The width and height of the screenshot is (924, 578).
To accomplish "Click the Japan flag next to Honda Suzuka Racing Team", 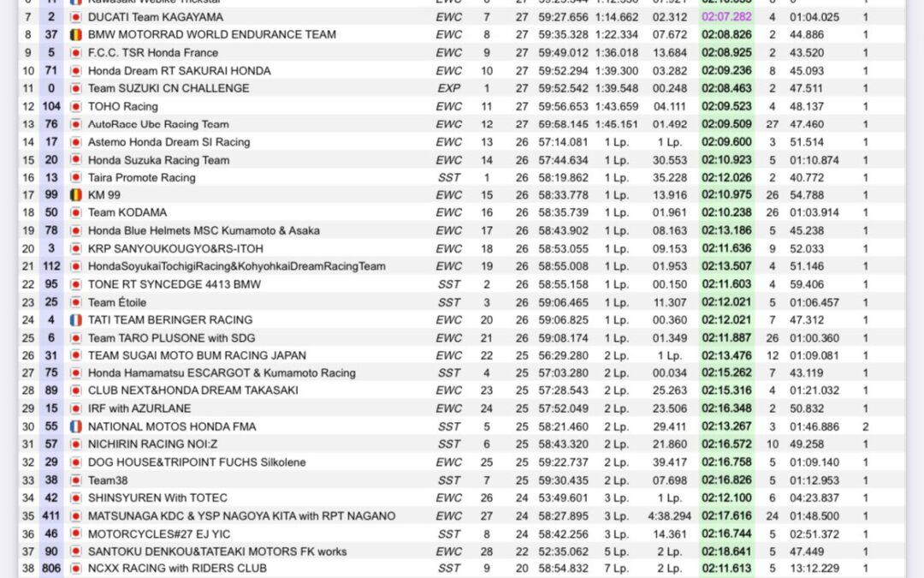I will pos(75,160).
